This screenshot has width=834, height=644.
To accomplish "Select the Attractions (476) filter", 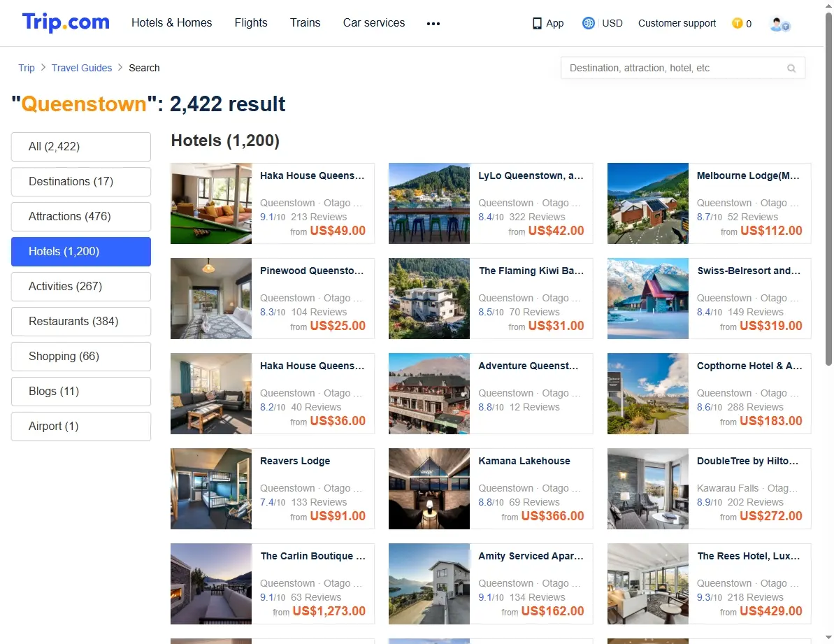I will coord(81,217).
